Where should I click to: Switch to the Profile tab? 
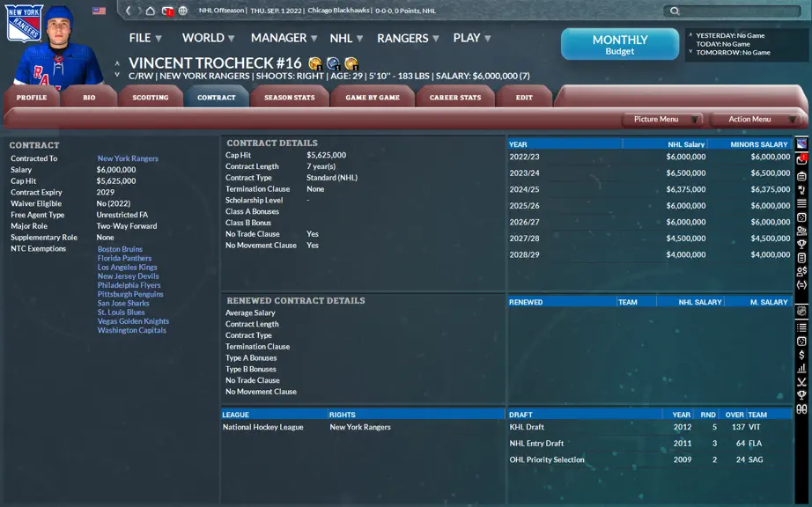tap(32, 97)
